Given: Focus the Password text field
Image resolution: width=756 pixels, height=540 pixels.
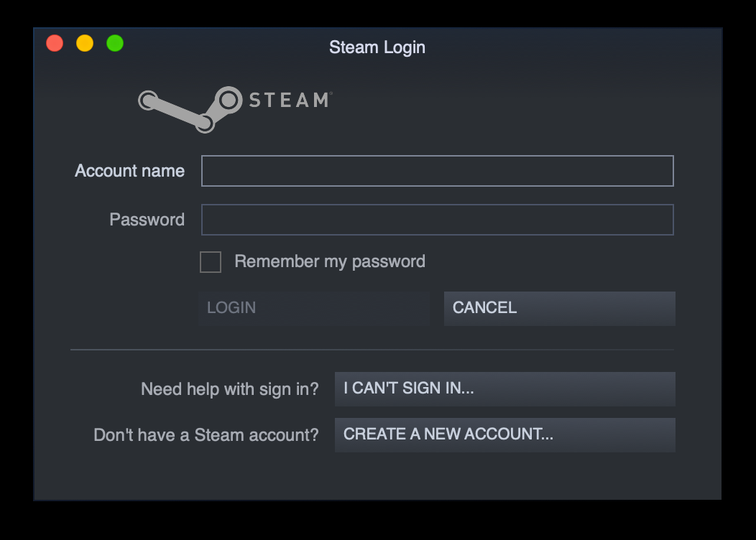Looking at the screenshot, I should (x=438, y=220).
